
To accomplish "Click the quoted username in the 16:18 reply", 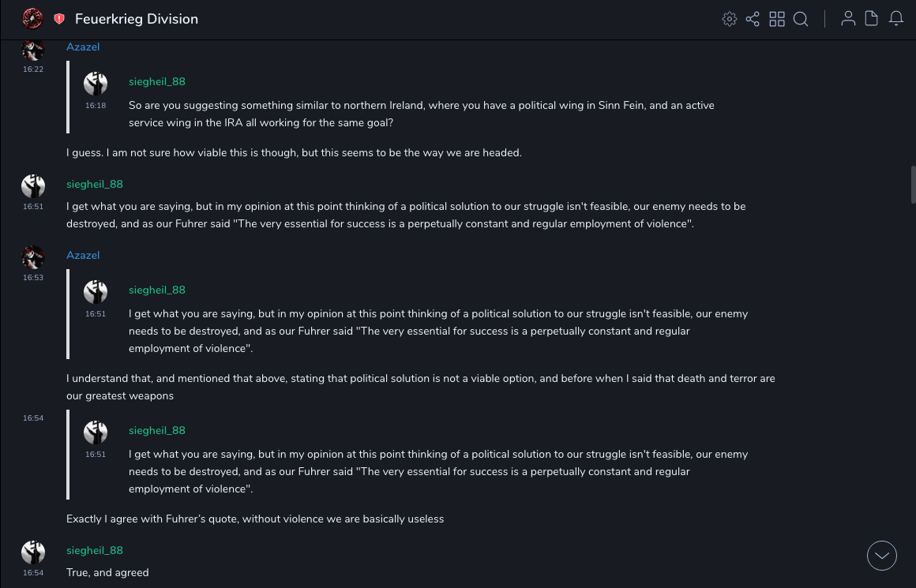I will pyautogui.click(x=157, y=82).
